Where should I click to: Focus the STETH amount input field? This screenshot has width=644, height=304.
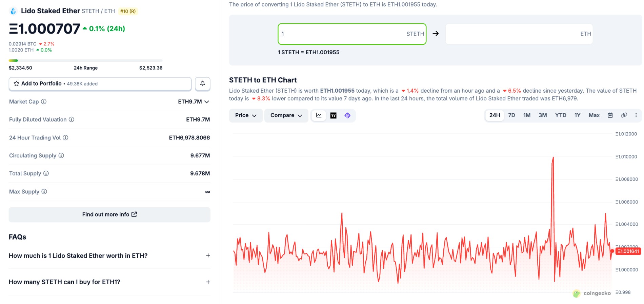[x=352, y=34]
